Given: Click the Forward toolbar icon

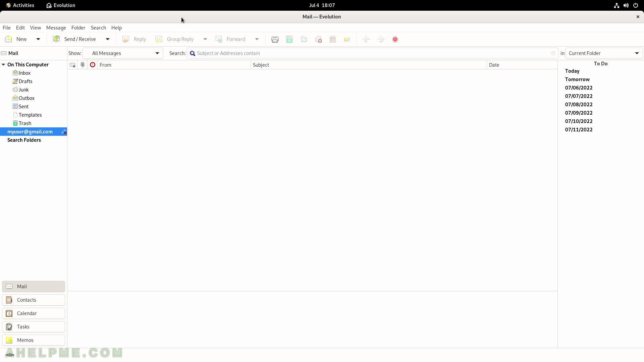Looking at the screenshot, I should tap(219, 39).
